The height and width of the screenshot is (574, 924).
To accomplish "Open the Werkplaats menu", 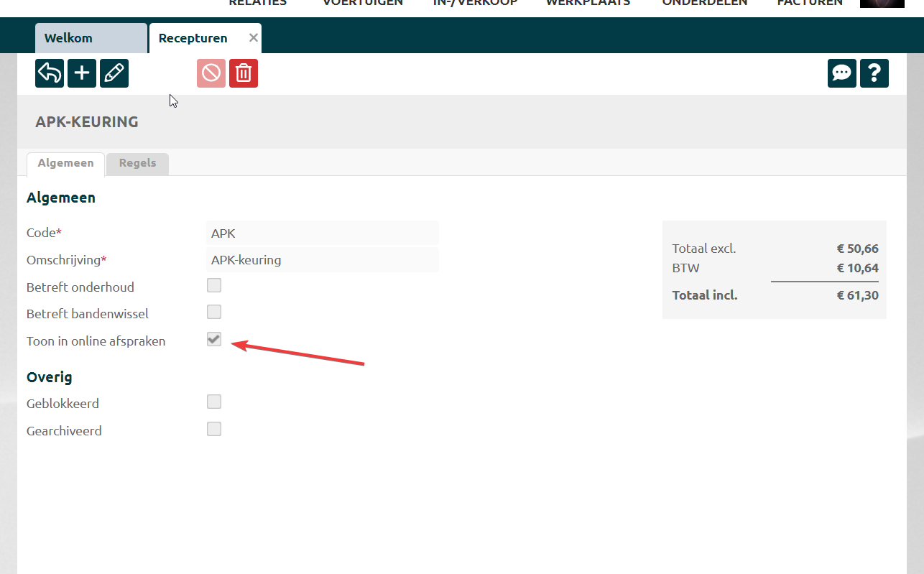I will point(588,3).
